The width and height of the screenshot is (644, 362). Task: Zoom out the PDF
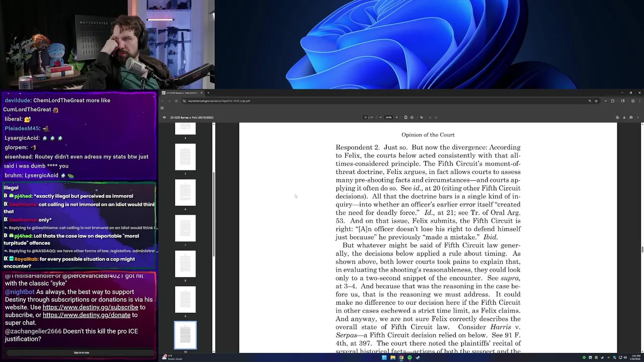(x=380, y=118)
